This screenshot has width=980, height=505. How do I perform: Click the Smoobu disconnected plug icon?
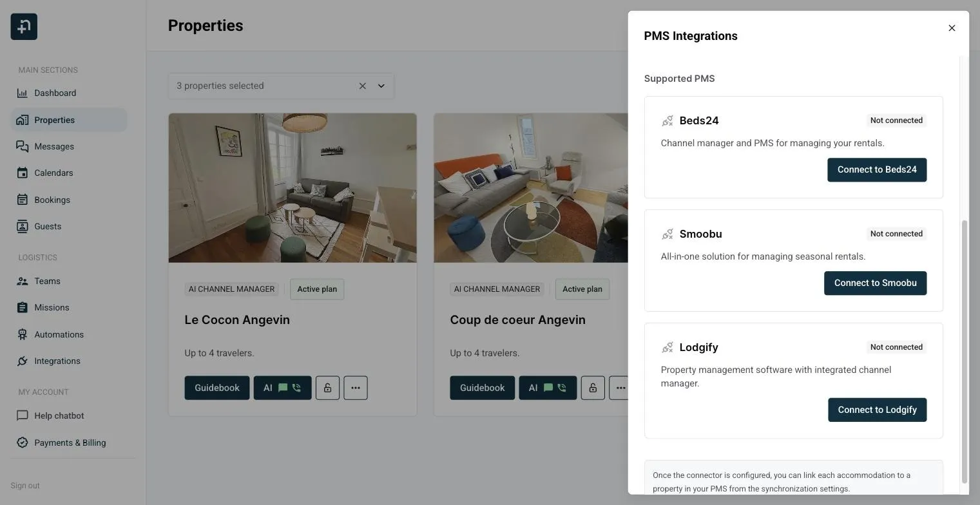pyautogui.click(x=668, y=234)
